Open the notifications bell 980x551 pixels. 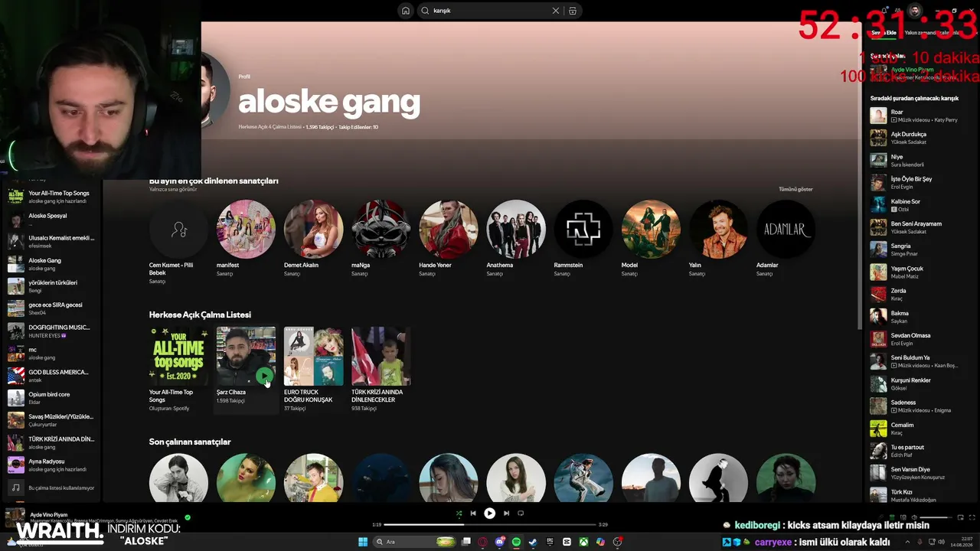point(884,11)
